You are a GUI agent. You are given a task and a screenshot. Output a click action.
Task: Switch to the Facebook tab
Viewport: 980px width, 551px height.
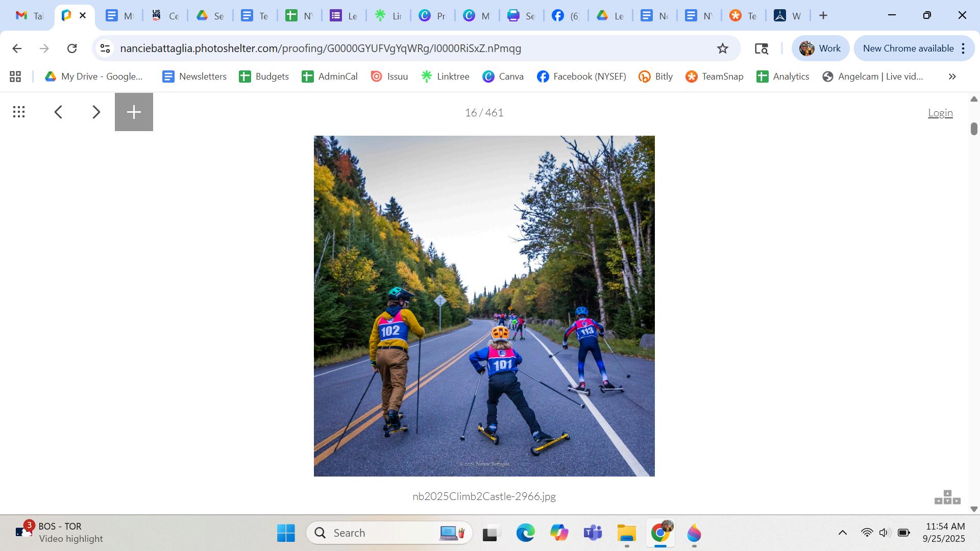pyautogui.click(x=566, y=16)
